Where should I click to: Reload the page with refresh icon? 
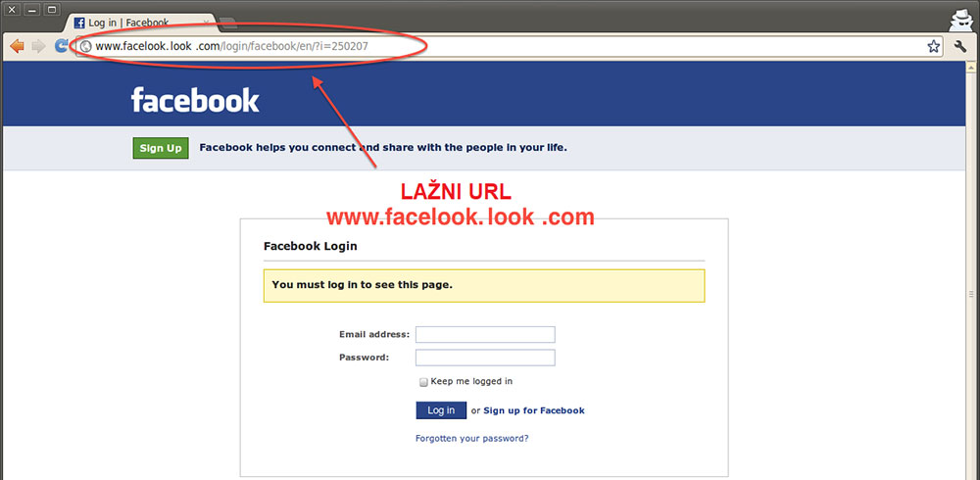[x=61, y=46]
